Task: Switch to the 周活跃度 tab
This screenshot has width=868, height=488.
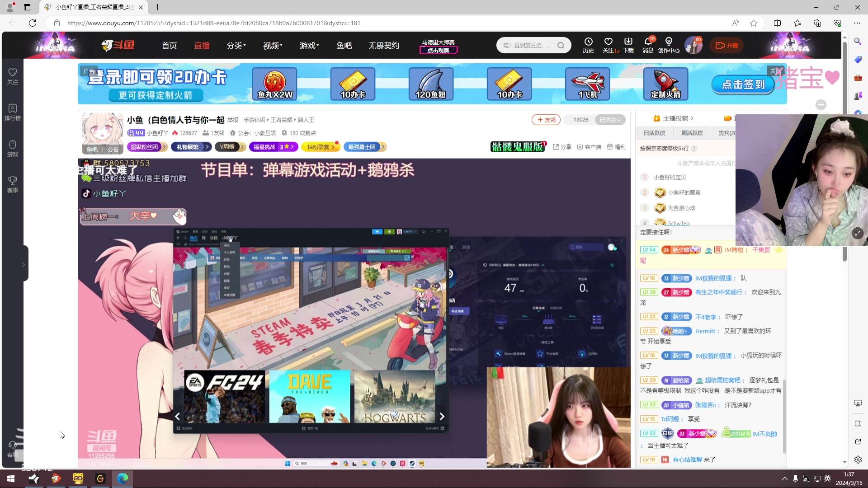Action: (x=692, y=133)
